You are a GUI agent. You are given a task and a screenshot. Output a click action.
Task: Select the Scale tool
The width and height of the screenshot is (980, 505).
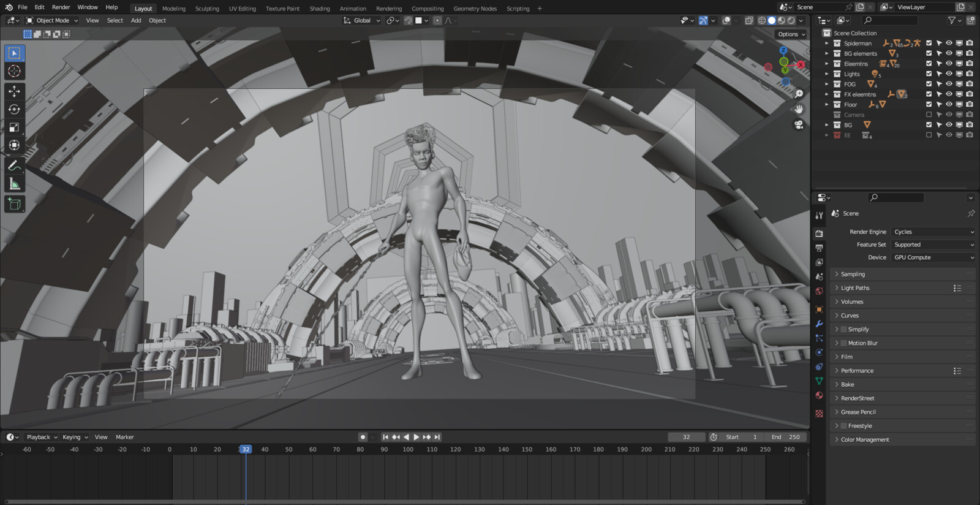pos(14,127)
